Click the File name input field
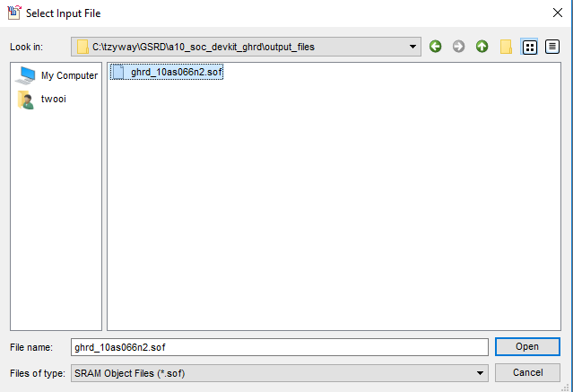The height and width of the screenshot is (392, 573). click(280, 347)
